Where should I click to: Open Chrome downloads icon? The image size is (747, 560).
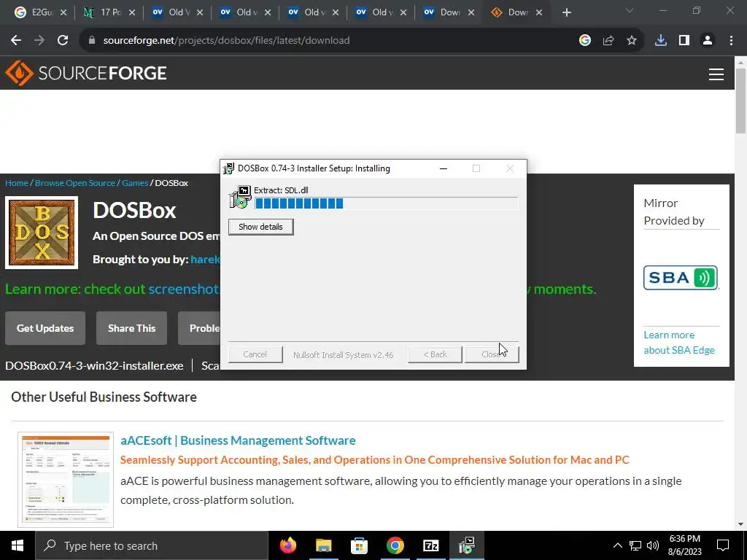click(661, 41)
